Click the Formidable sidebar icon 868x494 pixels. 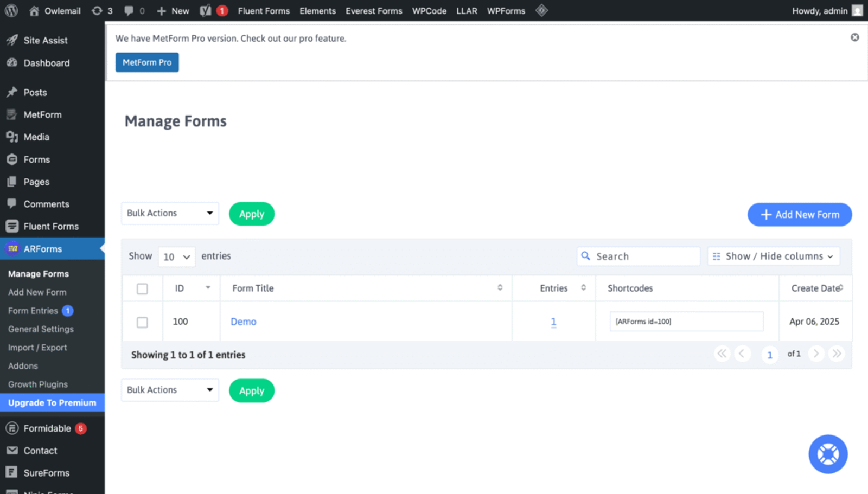[x=12, y=428]
